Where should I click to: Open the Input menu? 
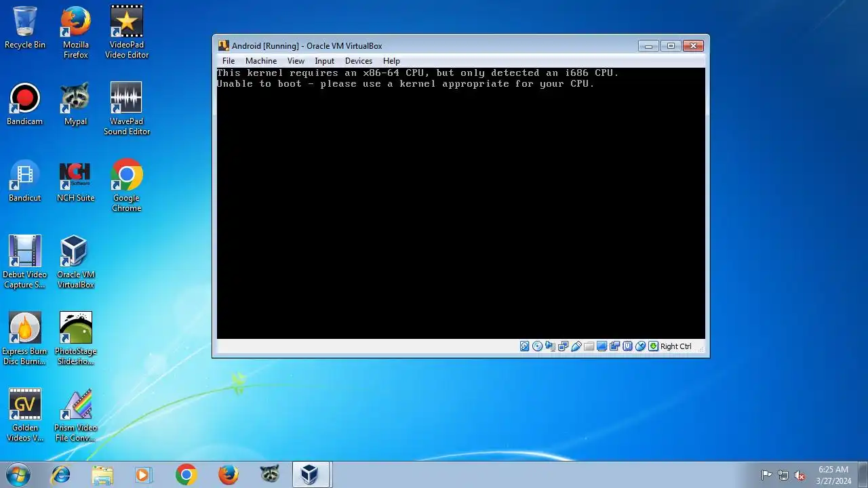pos(324,61)
